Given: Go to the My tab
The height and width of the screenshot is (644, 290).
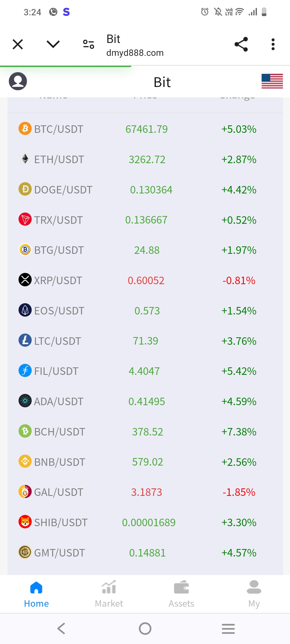Looking at the screenshot, I should pyautogui.click(x=254, y=594).
